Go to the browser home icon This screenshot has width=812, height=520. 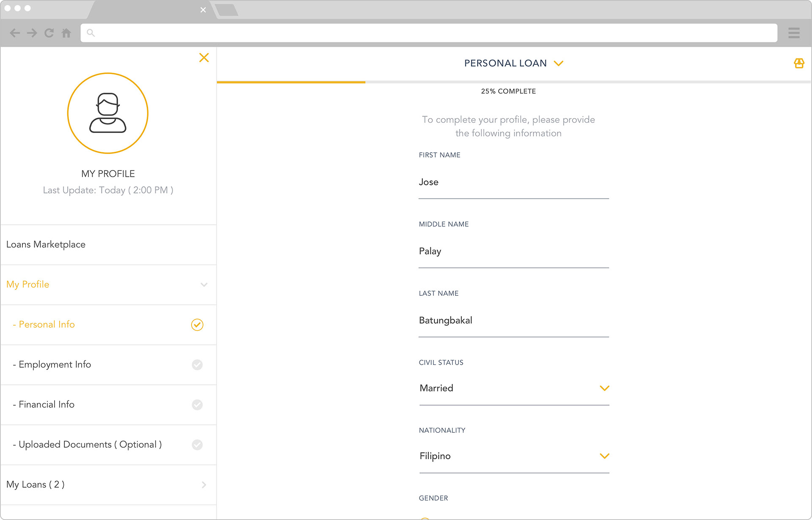66,33
